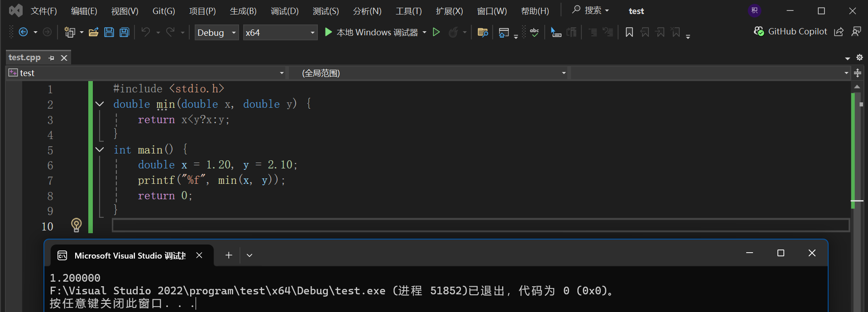
Task: Open the editor tab list dropdown arrow
Action: point(848,58)
